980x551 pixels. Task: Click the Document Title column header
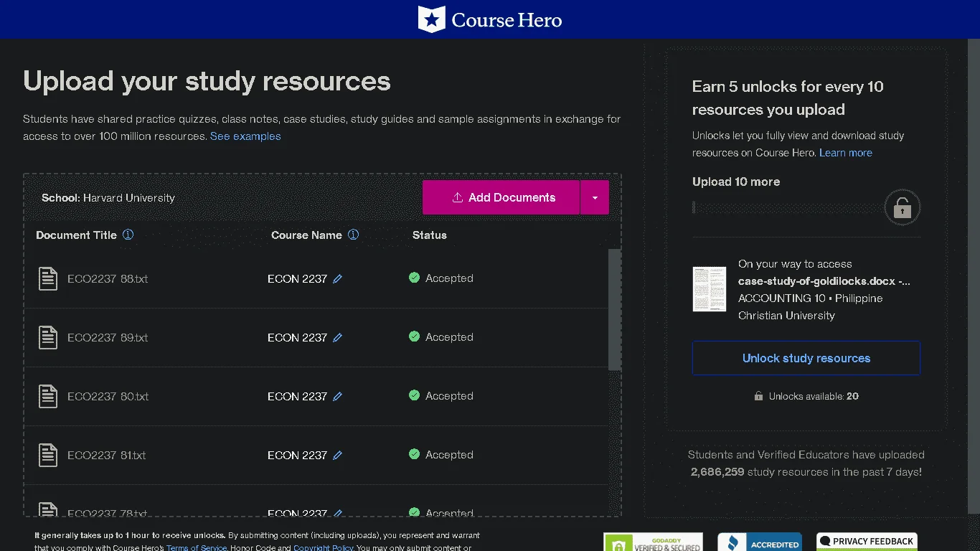click(x=76, y=235)
